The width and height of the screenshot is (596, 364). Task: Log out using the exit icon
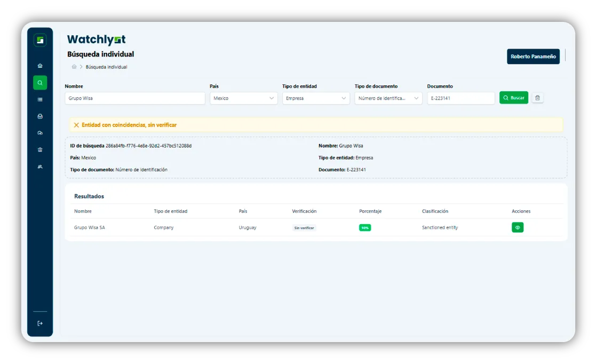click(x=39, y=323)
